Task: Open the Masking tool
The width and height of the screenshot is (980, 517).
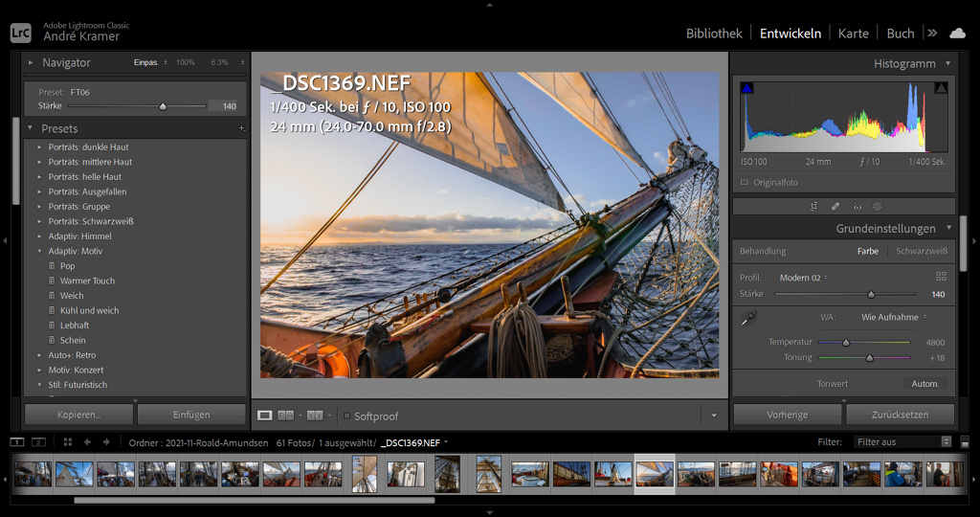Action: [877, 206]
